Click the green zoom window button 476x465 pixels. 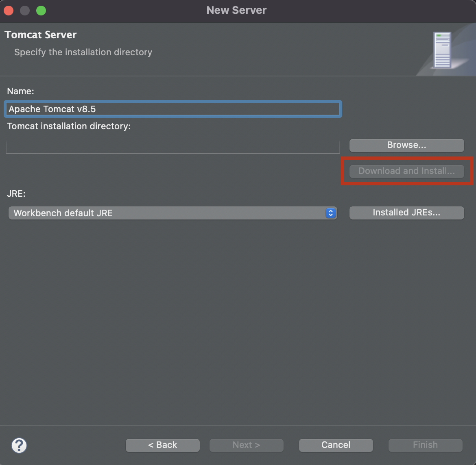(x=41, y=11)
